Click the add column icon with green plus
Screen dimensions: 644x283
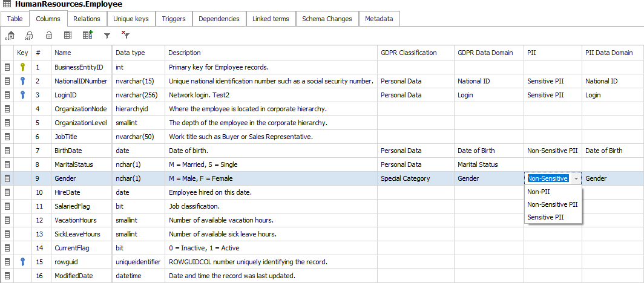click(x=88, y=35)
